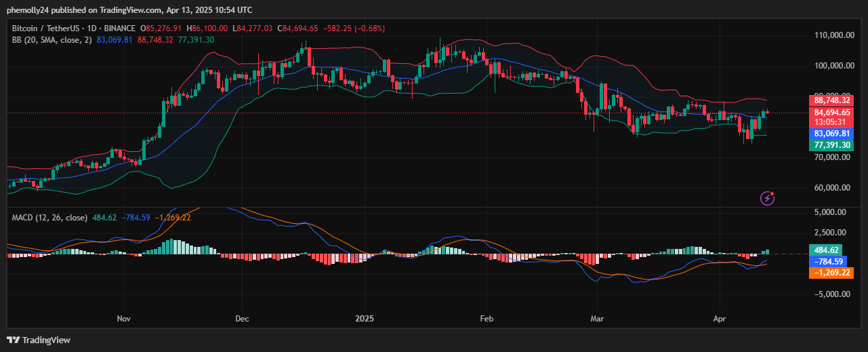
Task: Click the blue -784.59 MACD line tag
Action: point(828,261)
